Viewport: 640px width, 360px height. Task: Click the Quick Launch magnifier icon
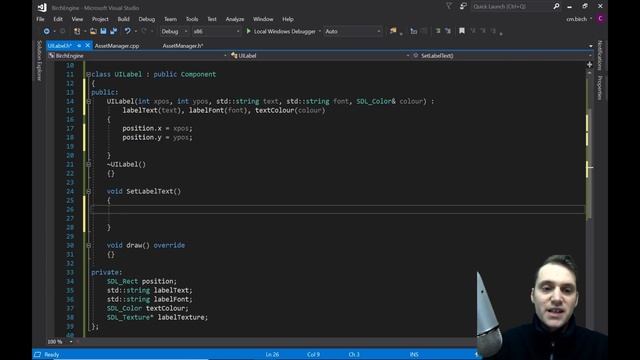[x=556, y=6]
